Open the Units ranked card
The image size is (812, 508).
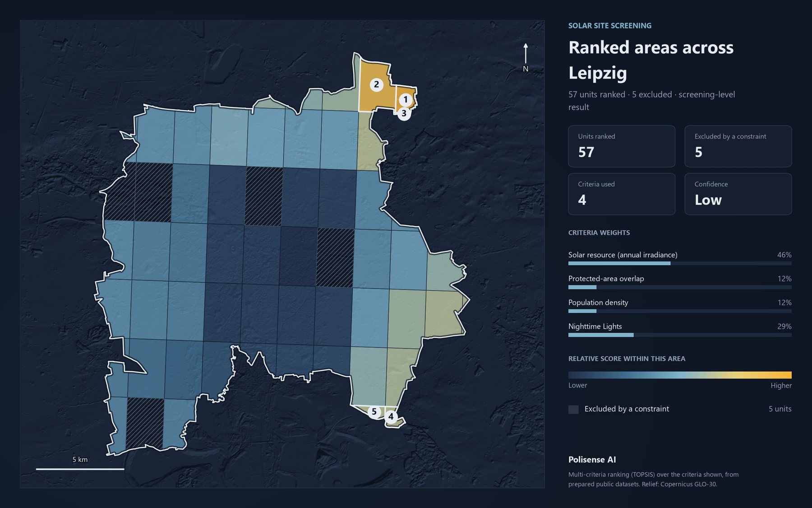(x=622, y=146)
